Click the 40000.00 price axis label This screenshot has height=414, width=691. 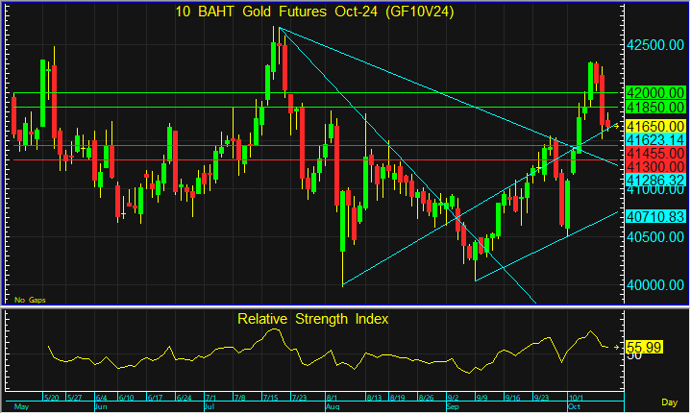(656, 285)
